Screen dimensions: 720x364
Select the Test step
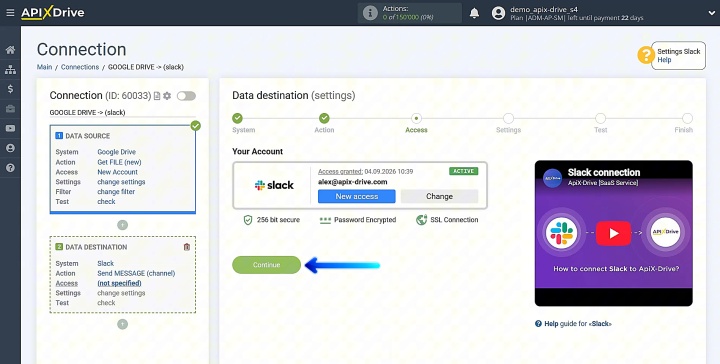click(600, 118)
